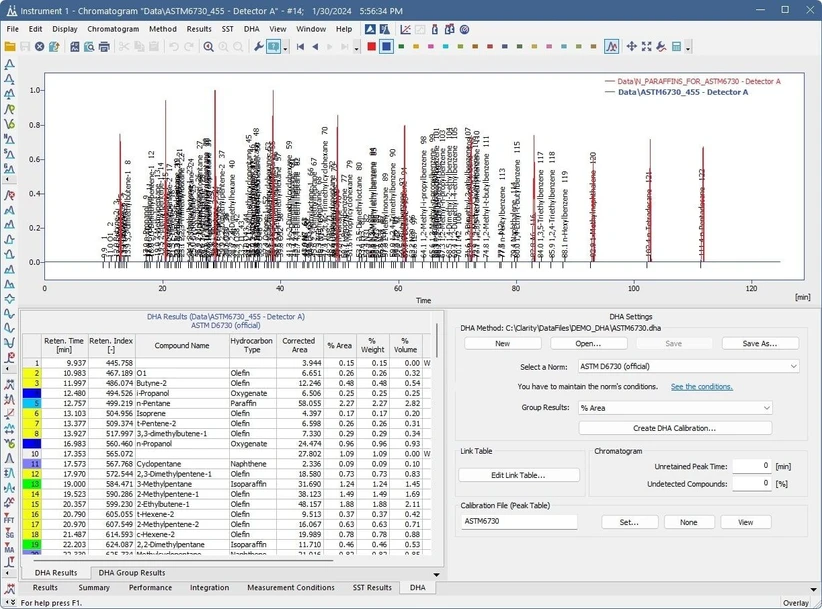The width and height of the screenshot is (822, 609).
Task: Open the See the conditions link
Action: click(701, 387)
